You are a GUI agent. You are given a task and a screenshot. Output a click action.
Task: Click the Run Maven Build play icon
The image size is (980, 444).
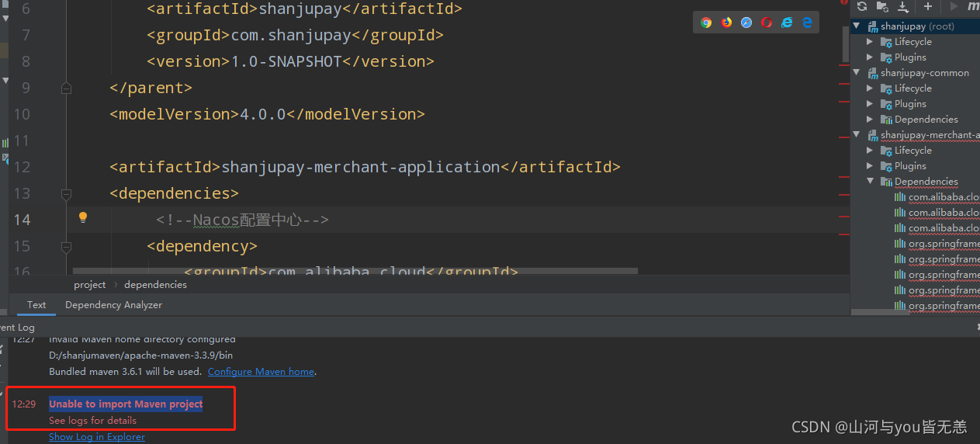coord(954,6)
